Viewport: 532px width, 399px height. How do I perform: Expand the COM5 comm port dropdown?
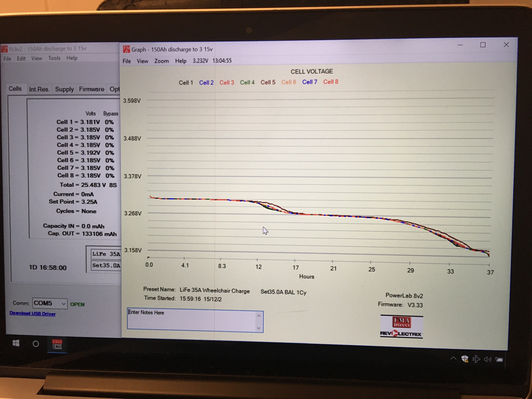click(63, 303)
